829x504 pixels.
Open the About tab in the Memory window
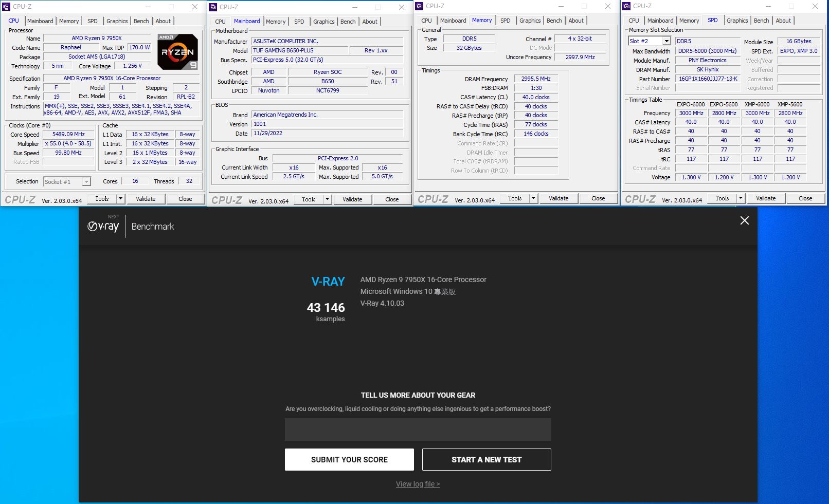point(576,21)
